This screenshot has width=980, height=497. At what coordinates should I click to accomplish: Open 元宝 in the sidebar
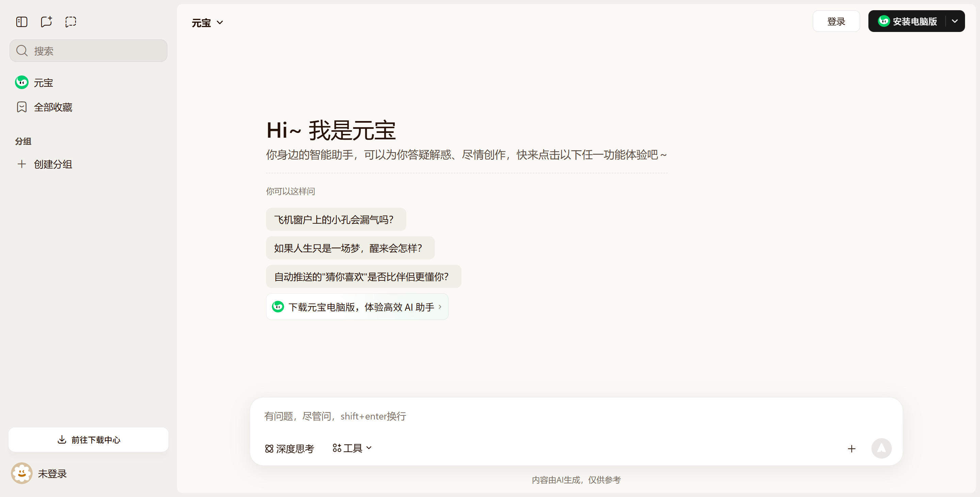(x=88, y=83)
